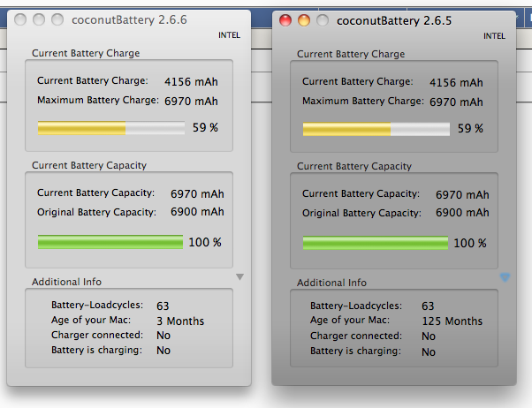The width and height of the screenshot is (532, 408).
Task: Click Current Battery Capacity heading in 2.6.5
Action: (x=354, y=166)
